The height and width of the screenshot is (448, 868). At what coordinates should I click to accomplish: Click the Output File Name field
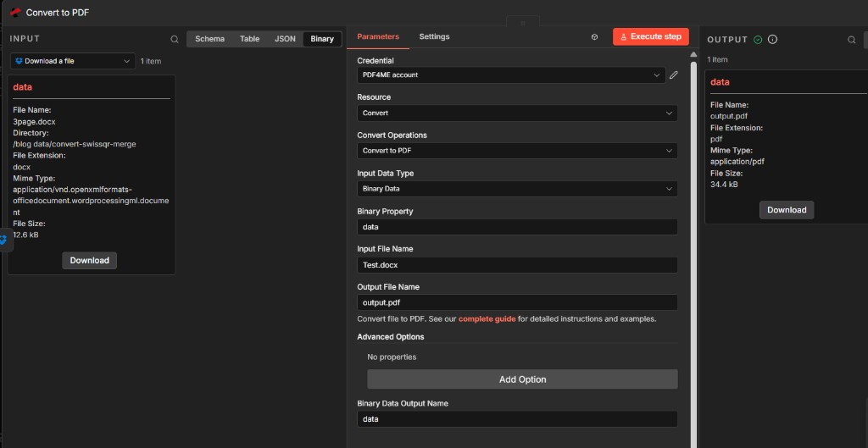click(517, 302)
